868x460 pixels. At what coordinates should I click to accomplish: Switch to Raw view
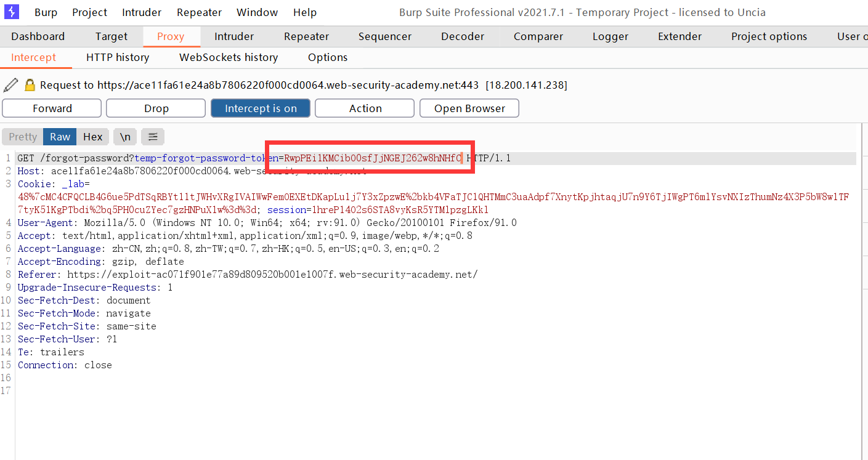click(60, 137)
